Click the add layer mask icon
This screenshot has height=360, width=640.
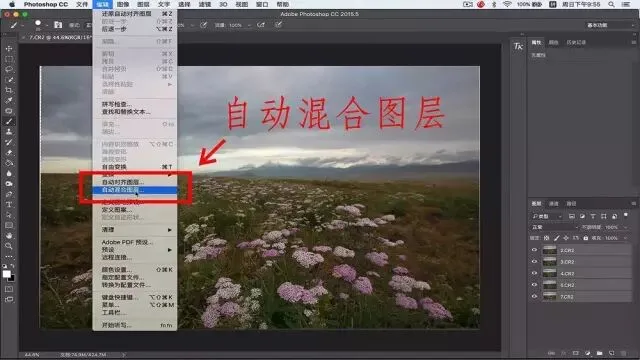[x=576, y=353]
